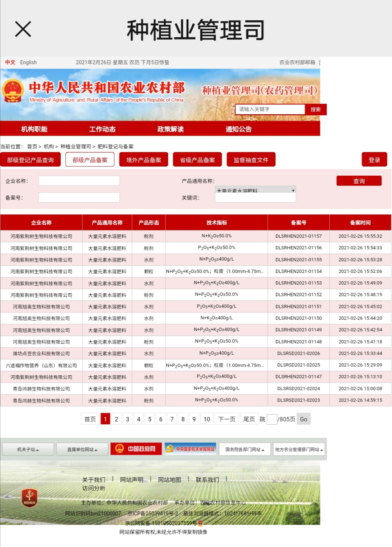Expand the 机关子站 footer menu

tap(28, 449)
